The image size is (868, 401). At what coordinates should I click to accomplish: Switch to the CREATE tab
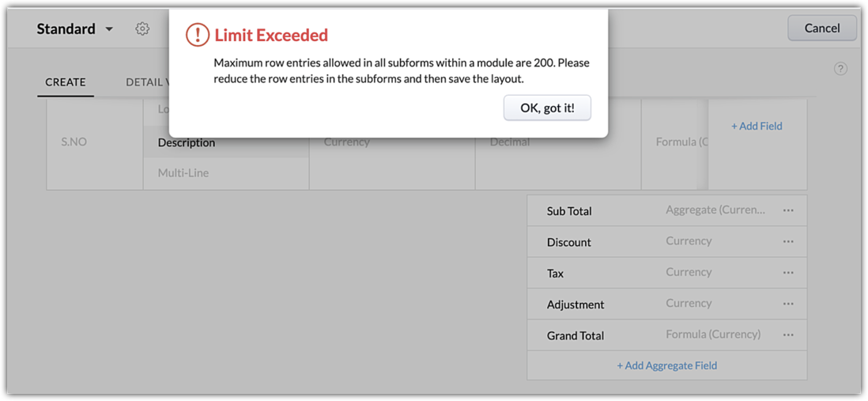point(66,82)
